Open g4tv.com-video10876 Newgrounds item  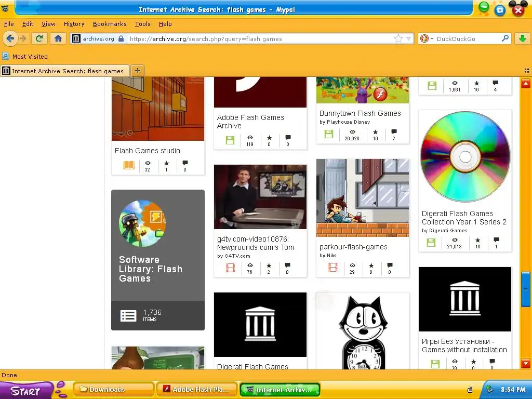tap(256, 243)
